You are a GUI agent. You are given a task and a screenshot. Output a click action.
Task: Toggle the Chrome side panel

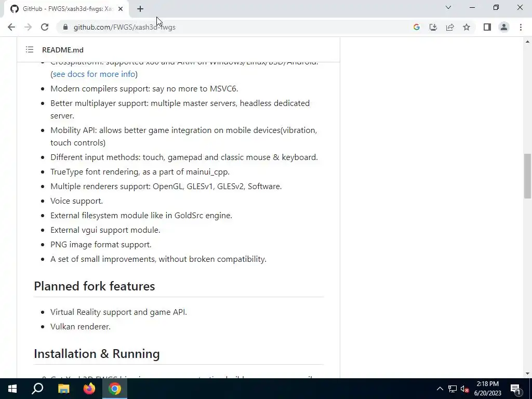pos(487,27)
